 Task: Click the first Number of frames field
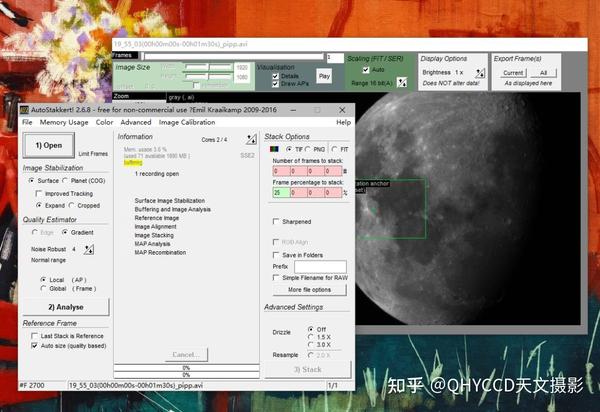[x=282, y=171]
